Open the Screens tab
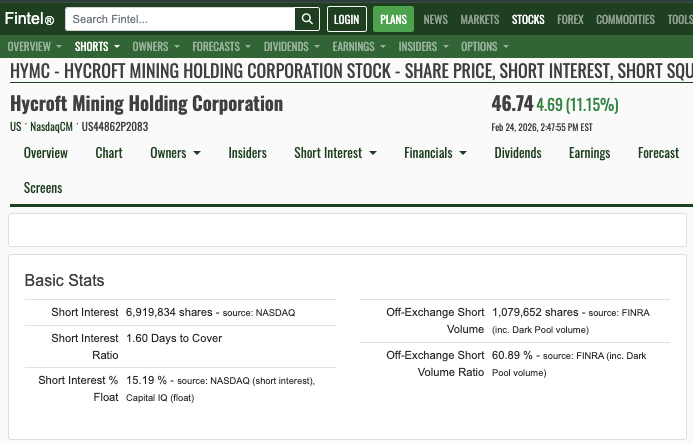 (x=43, y=188)
